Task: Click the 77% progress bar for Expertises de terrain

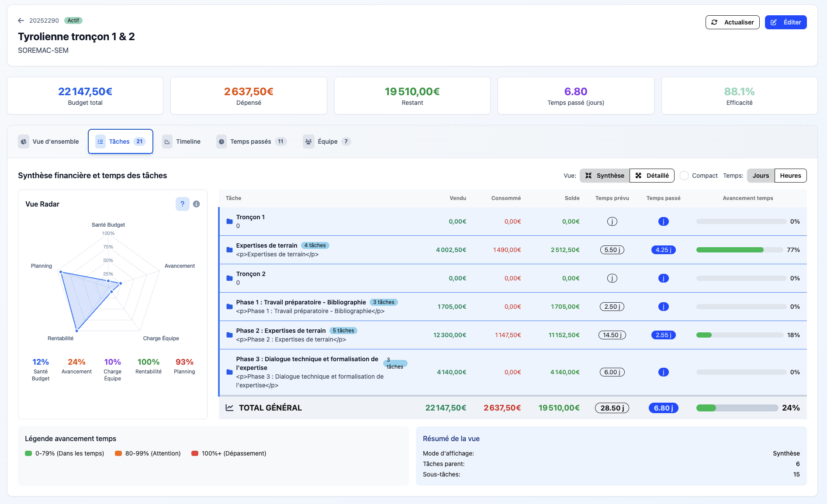Action: pyautogui.click(x=739, y=250)
